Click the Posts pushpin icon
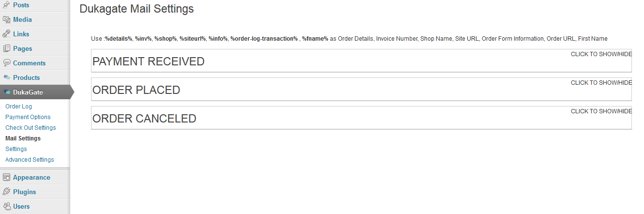The height and width of the screenshot is (214, 644). tap(7, 5)
